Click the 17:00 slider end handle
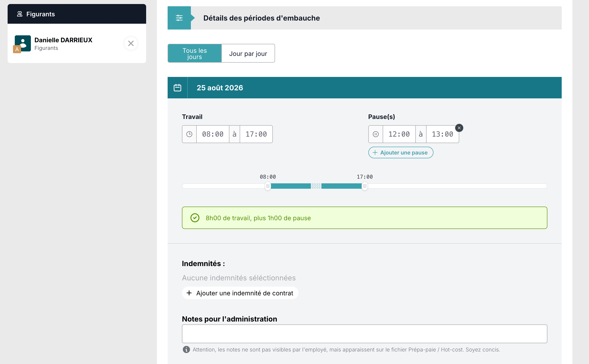This screenshot has width=589, height=364. click(365, 186)
